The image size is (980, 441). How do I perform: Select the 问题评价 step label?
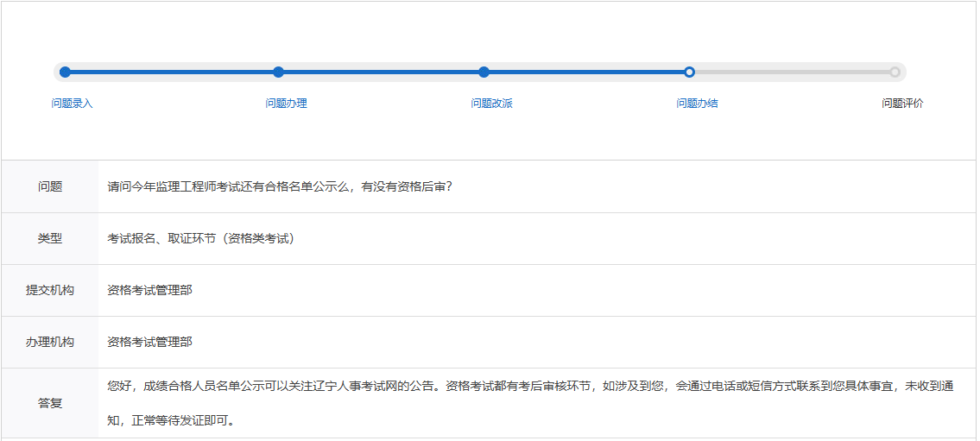902,104
